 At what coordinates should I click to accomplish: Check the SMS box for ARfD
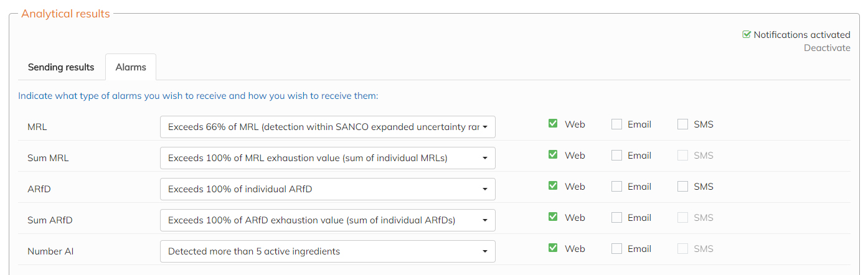[x=683, y=187]
